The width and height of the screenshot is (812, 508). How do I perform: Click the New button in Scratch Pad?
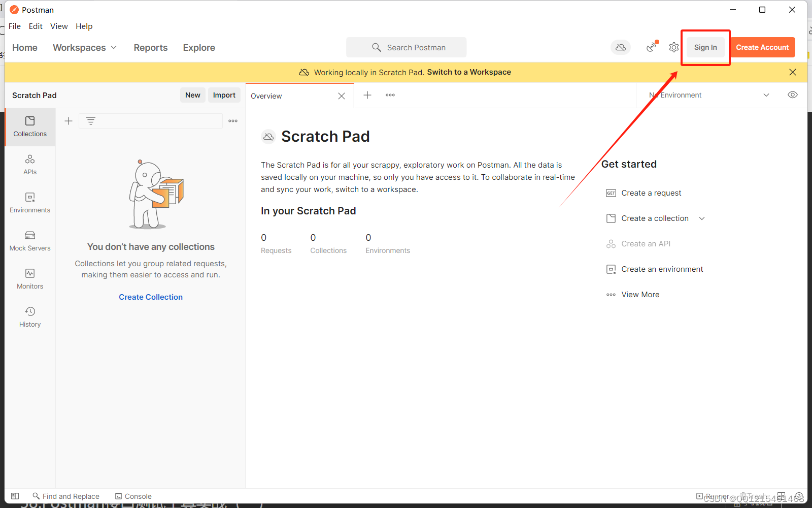(192, 95)
